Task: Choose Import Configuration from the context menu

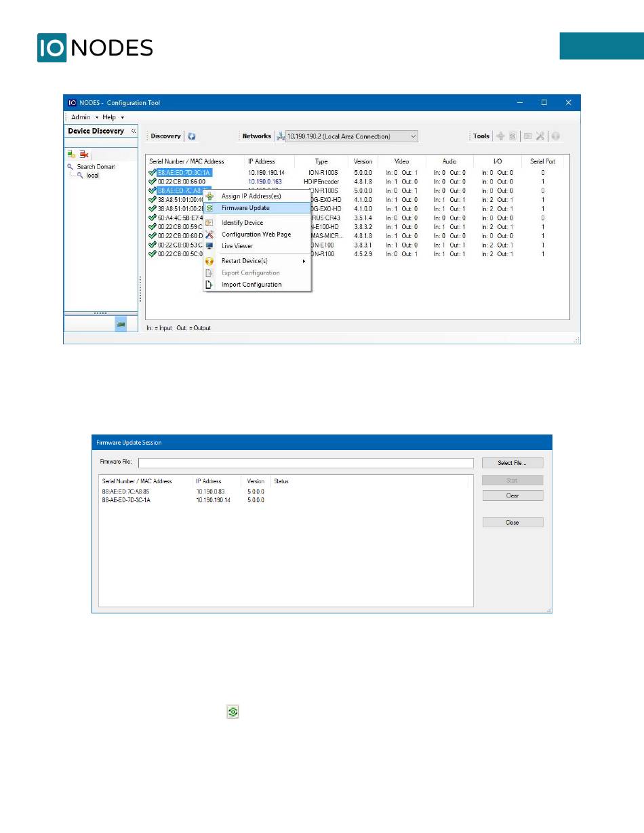Action: 258,285
